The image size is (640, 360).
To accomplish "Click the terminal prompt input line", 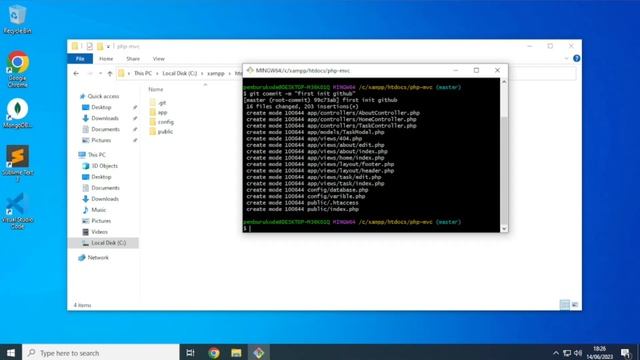I will (x=371, y=229).
